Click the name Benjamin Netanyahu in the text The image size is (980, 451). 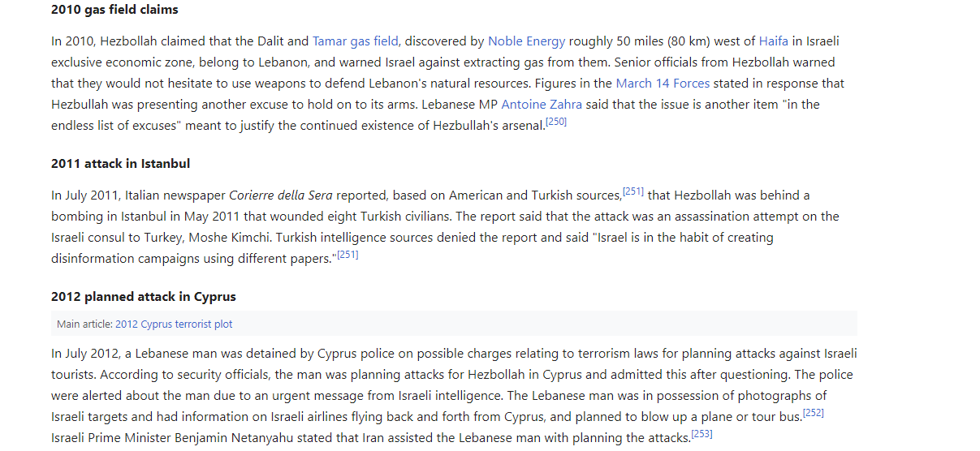tap(228, 438)
